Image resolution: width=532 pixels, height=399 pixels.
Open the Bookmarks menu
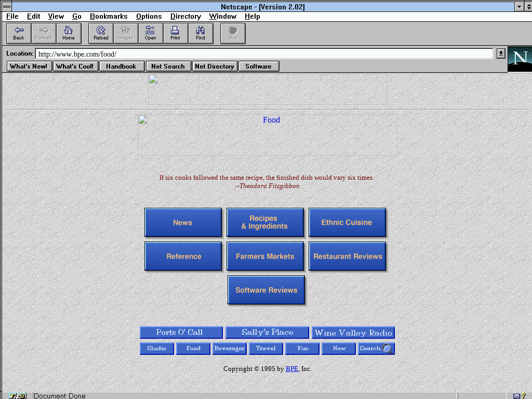(109, 17)
